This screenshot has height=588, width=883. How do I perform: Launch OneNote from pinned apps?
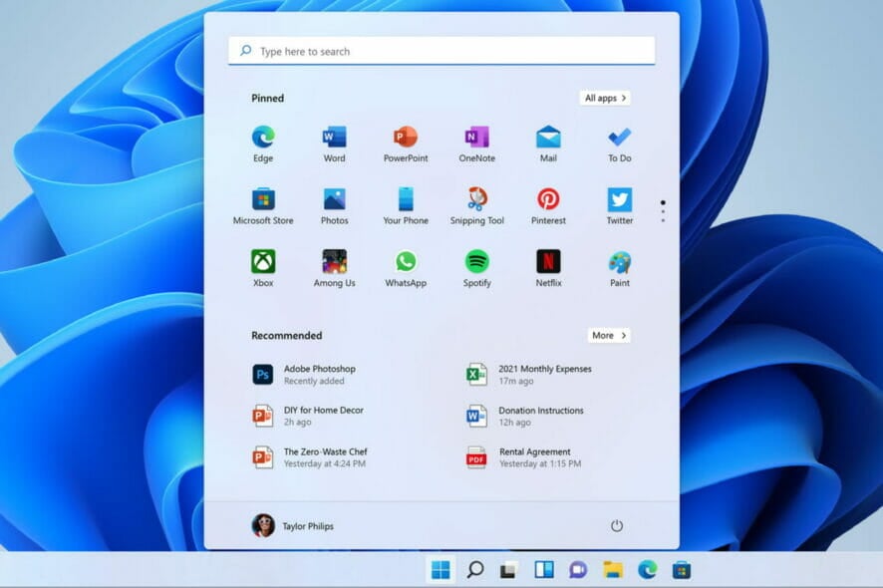click(476, 139)
